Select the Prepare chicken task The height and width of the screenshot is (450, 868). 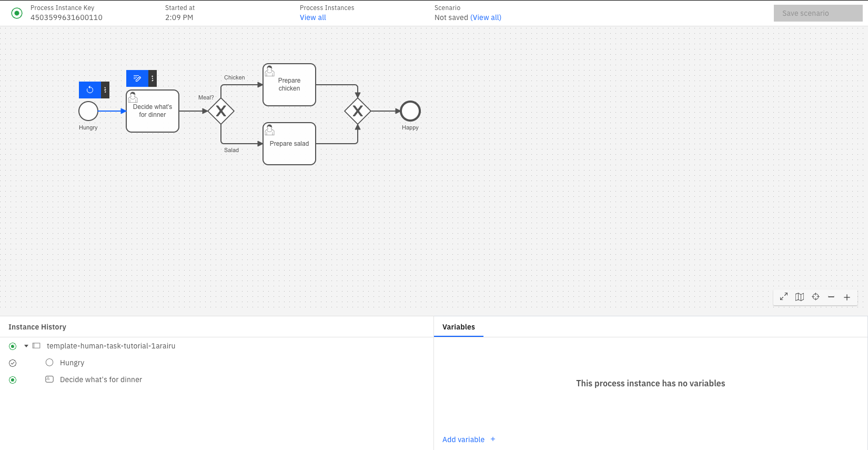click(x=289, y=85)
